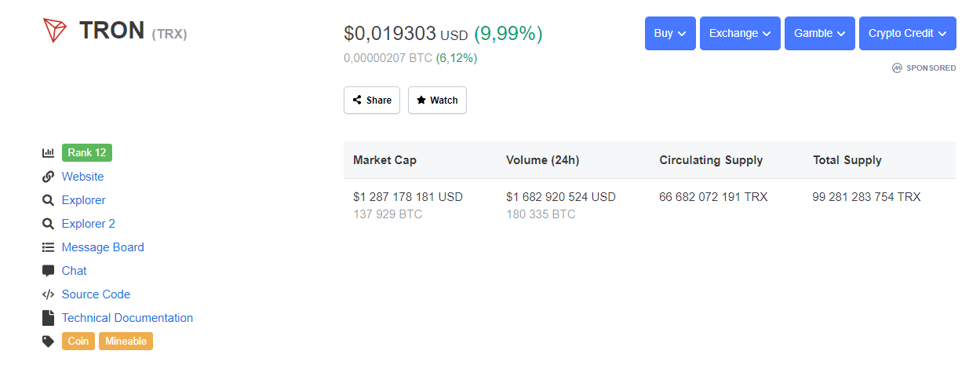
Task: Click the Volume (24h) column header
Action: click(x=543, y=160)
